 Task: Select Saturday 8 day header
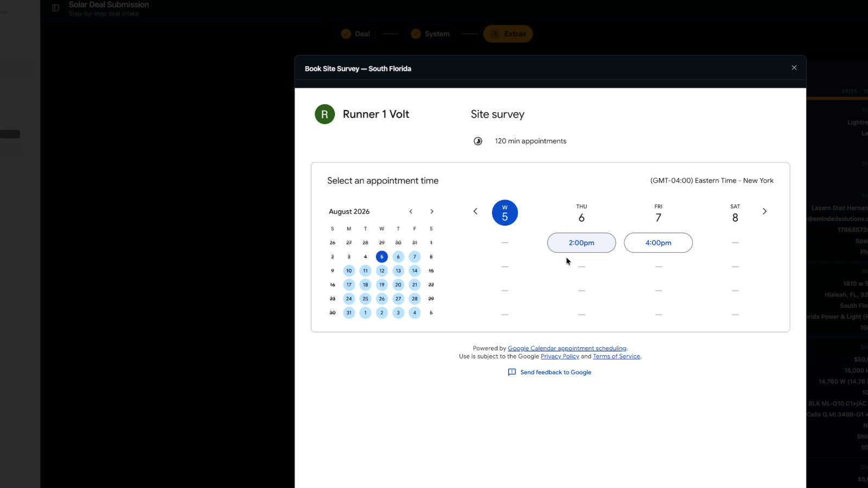click(735, 214)
